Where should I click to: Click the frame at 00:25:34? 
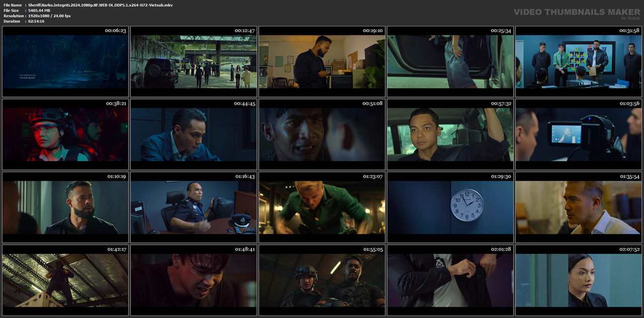coord(450,62)
